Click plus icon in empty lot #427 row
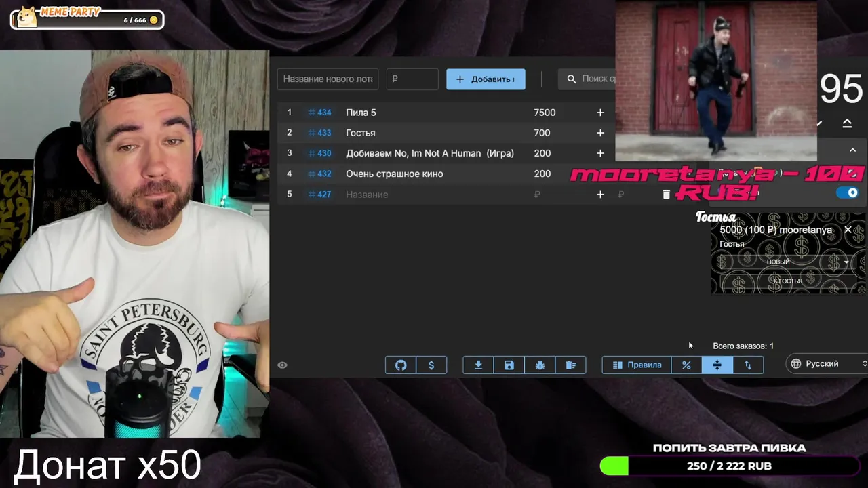Screen dimensions: 868x488 click(600, 195)
